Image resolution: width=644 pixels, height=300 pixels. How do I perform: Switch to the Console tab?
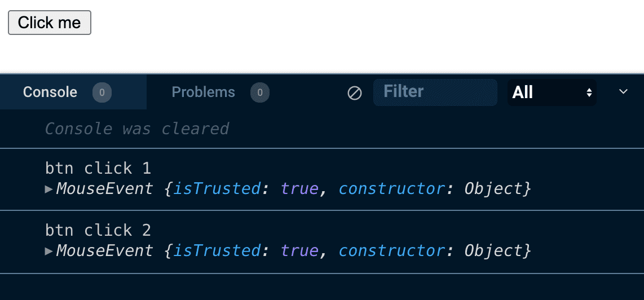pos(50,92)
